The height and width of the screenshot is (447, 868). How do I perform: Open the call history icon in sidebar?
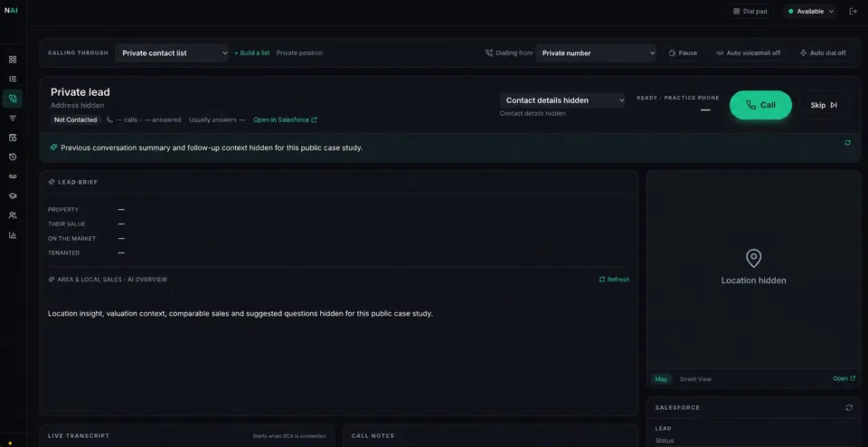coord(13,157)
